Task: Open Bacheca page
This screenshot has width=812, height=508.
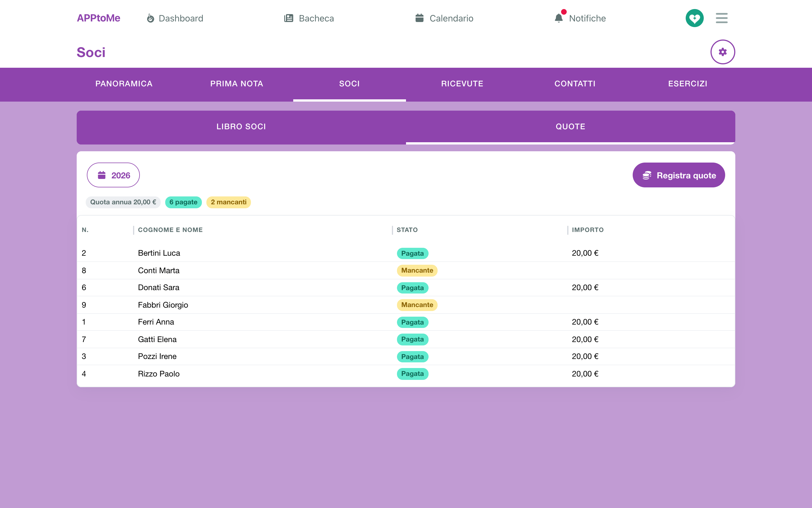Action: coord(309,18)
